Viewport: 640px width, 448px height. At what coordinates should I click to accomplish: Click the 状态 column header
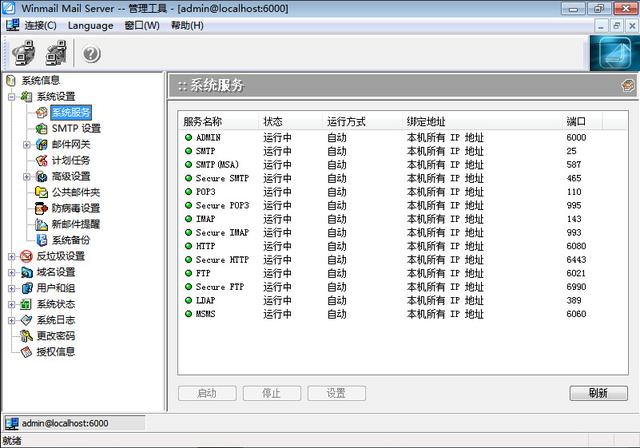click(290, 122)
